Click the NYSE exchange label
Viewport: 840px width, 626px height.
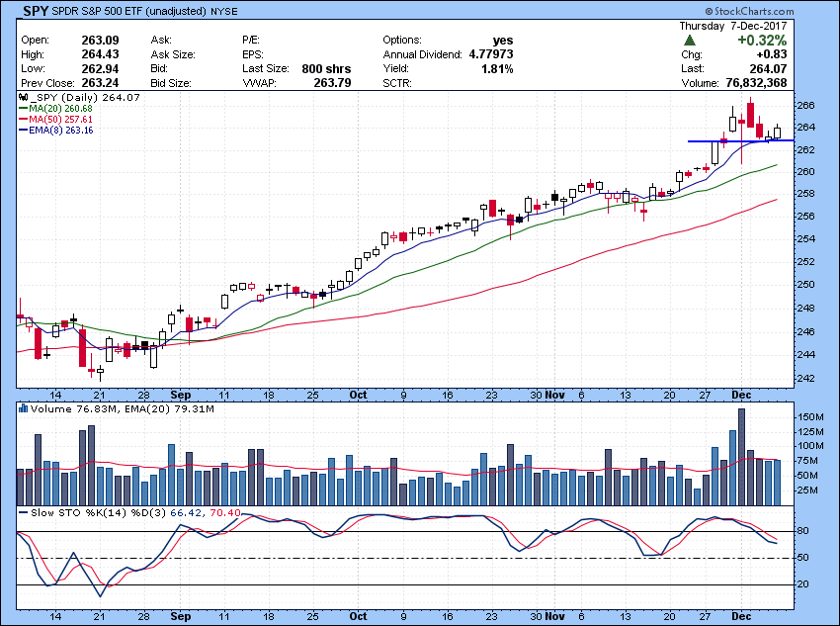click(x=224, y=11)
